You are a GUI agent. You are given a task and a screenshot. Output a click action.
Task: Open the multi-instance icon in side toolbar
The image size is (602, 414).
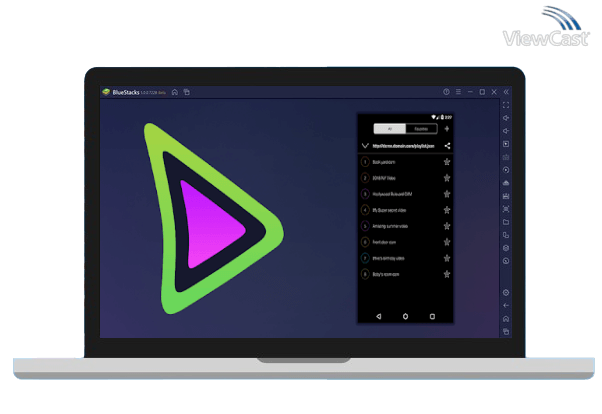click(x=506, y=235)
